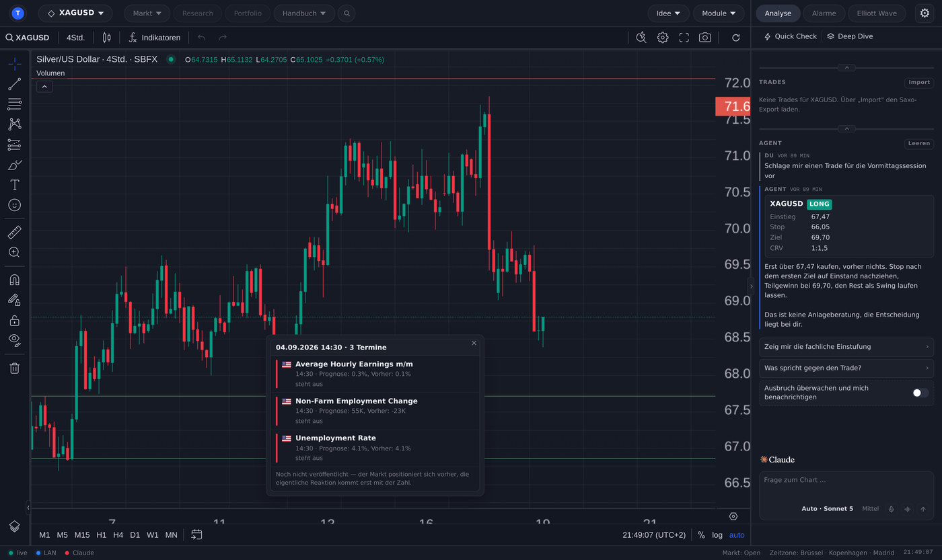Viewport: 942px width, 560px height.
Task: Run a Quick Check analysis
Action: click(x=790, y=36)
